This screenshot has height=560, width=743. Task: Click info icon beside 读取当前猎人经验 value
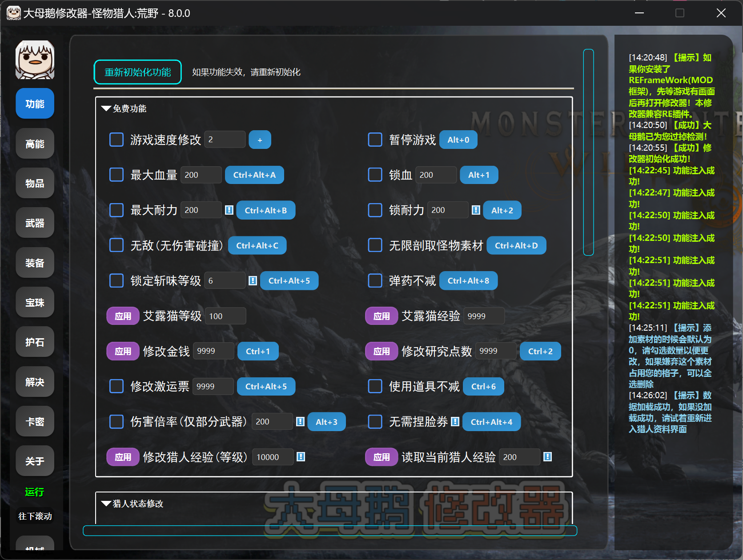[547, 457]
